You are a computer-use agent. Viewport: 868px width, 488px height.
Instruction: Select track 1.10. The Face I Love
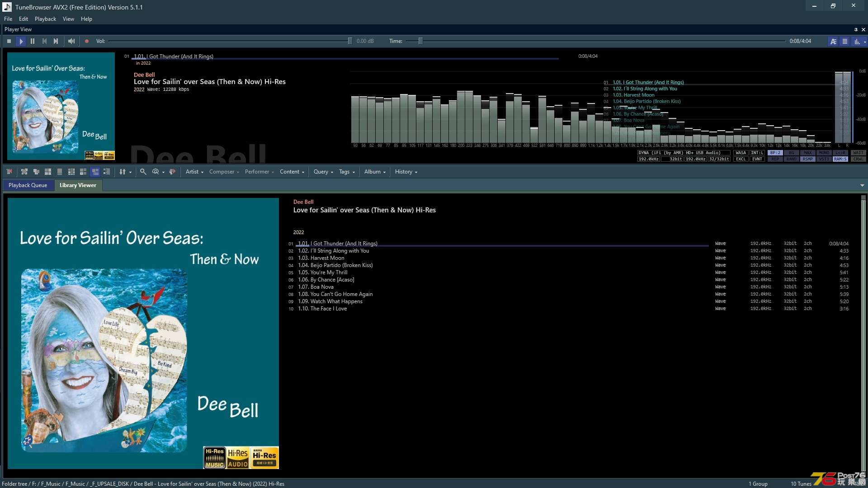click(322, 309)
